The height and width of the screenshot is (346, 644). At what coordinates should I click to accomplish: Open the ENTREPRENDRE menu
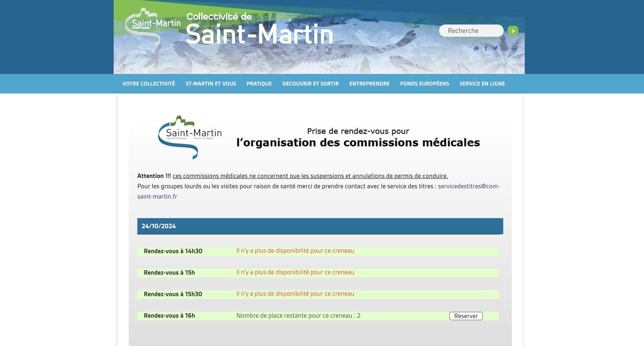pyautogui.click(x=369, y=84)
